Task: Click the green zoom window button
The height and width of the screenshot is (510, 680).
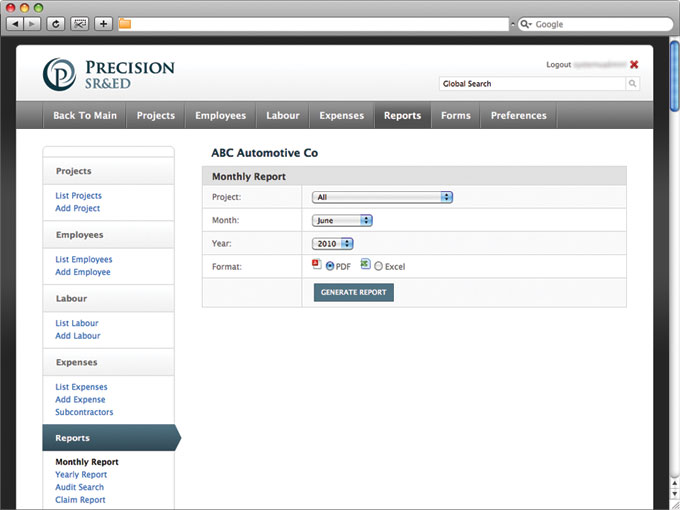Action: [39, 7]
